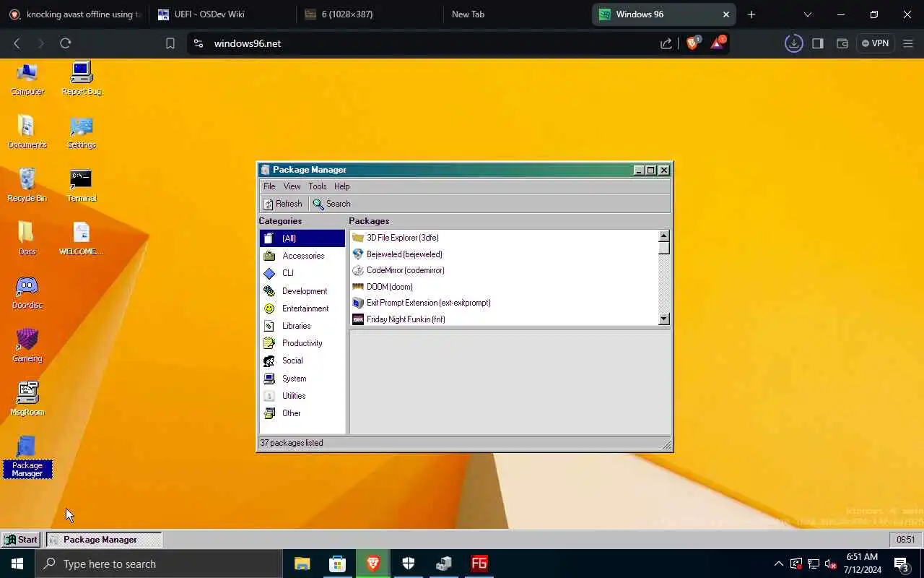Click the Package Manager taskbar button

tap(104, 539)
